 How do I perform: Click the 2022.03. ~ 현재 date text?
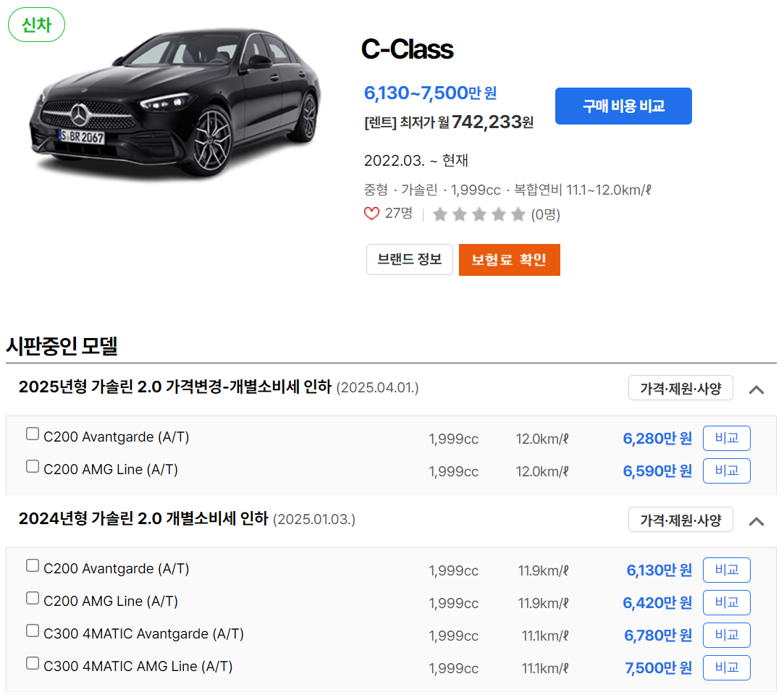[416, 161]
